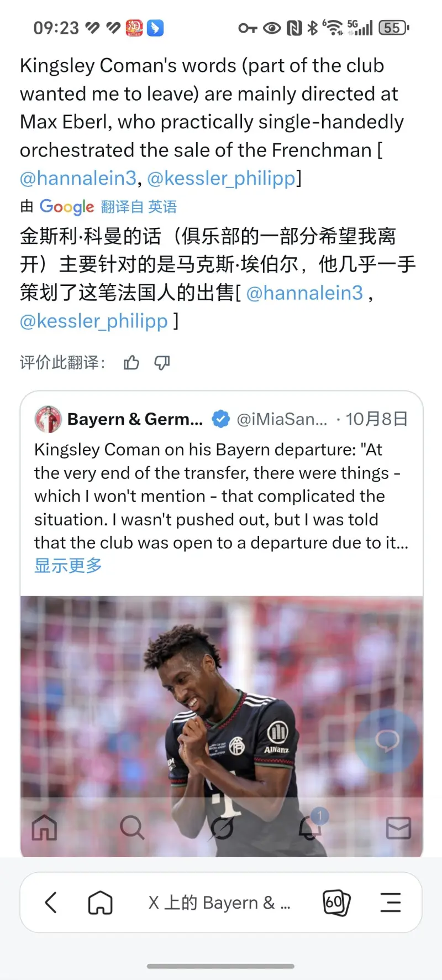
Task: Open notifications bell with badge
Action: click(x=311, y=826)
